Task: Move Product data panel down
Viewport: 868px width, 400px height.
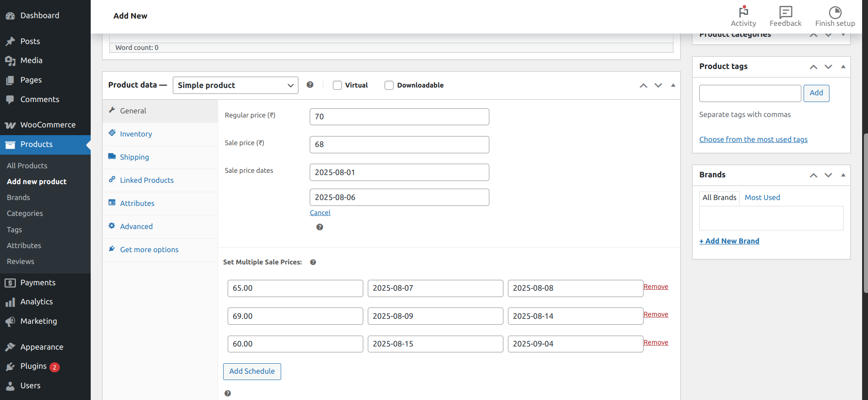Action: 658,85
